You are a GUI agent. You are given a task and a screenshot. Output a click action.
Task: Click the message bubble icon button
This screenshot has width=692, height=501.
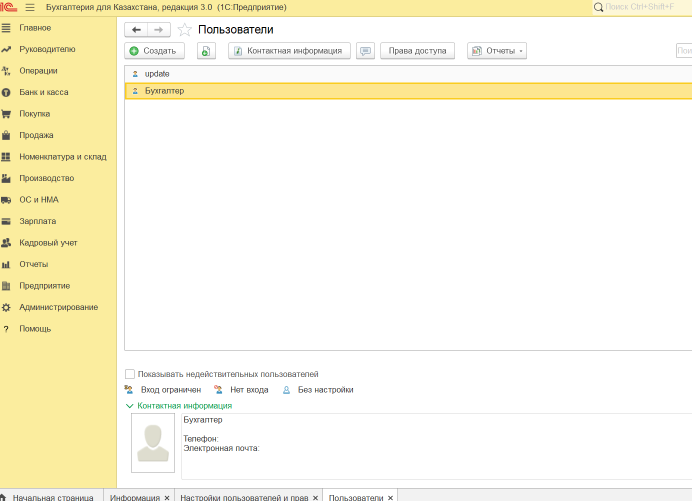click(x=365, y=50)
